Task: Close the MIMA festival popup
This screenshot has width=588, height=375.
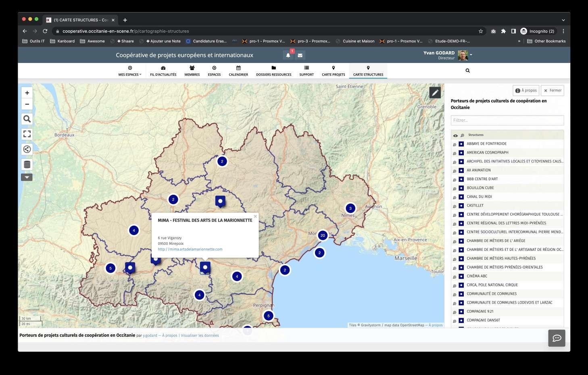Action: pyautogui.click(x=255, y=217)
